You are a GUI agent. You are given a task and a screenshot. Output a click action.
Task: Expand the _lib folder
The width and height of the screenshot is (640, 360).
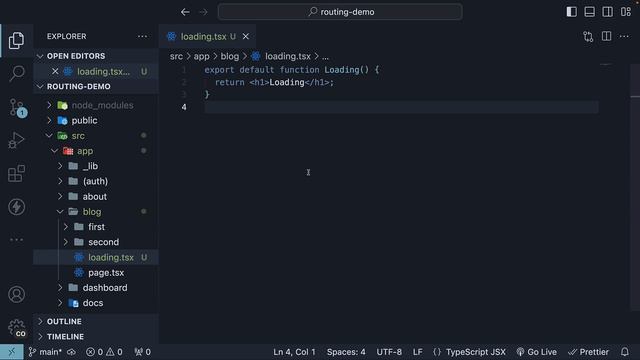coord(96,166)
